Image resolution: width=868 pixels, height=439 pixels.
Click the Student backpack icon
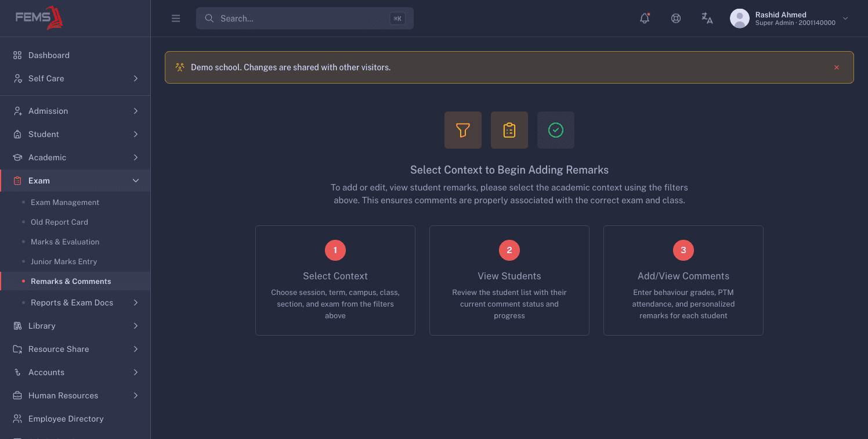pos(17,134)
